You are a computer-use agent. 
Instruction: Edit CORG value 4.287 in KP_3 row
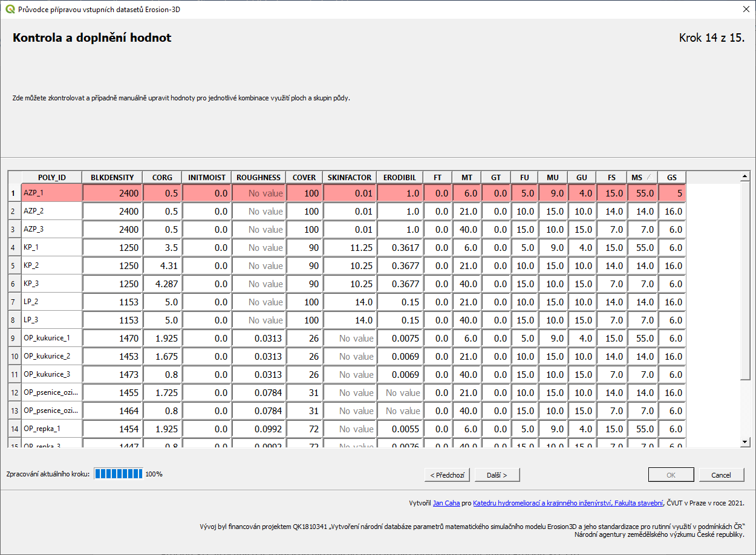(x=162, y=284)
